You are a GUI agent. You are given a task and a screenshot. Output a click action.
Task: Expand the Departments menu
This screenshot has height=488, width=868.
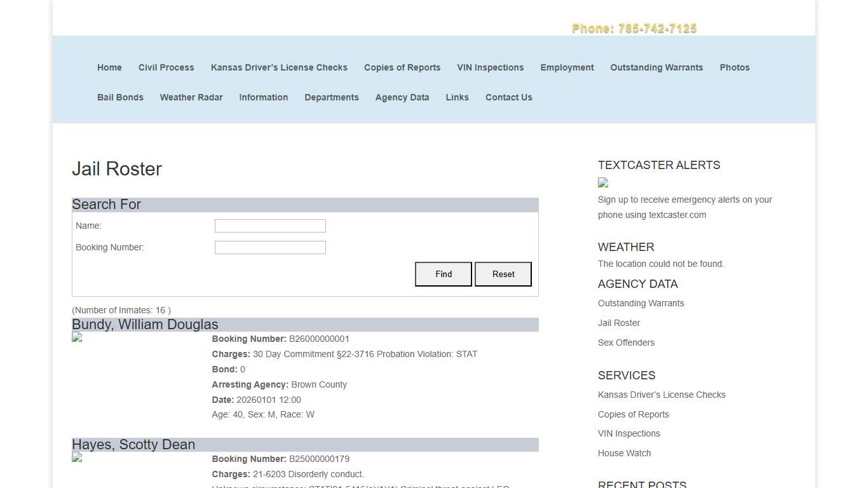pos(331,97)
